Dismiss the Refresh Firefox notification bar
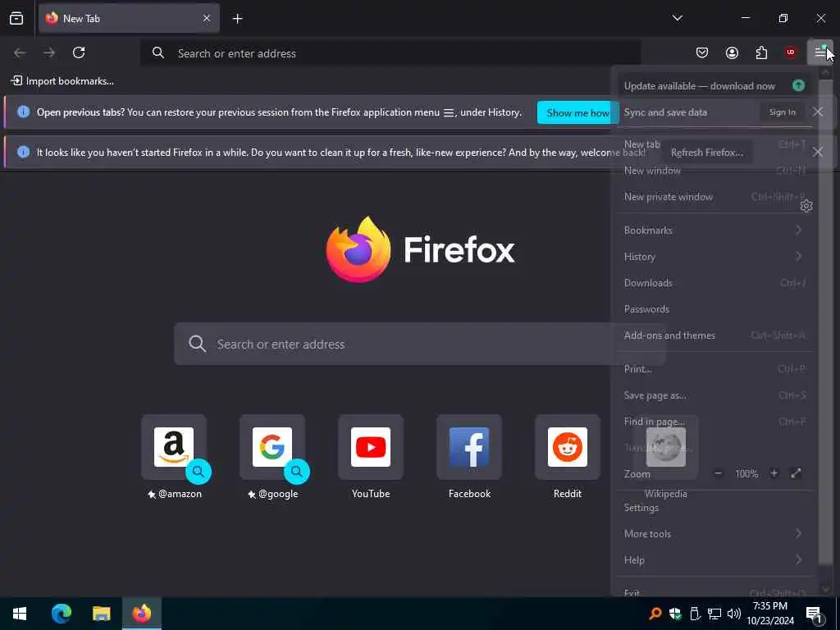This screenshot has height=630, width=840. pyautogui.click(x=818, y=152)
